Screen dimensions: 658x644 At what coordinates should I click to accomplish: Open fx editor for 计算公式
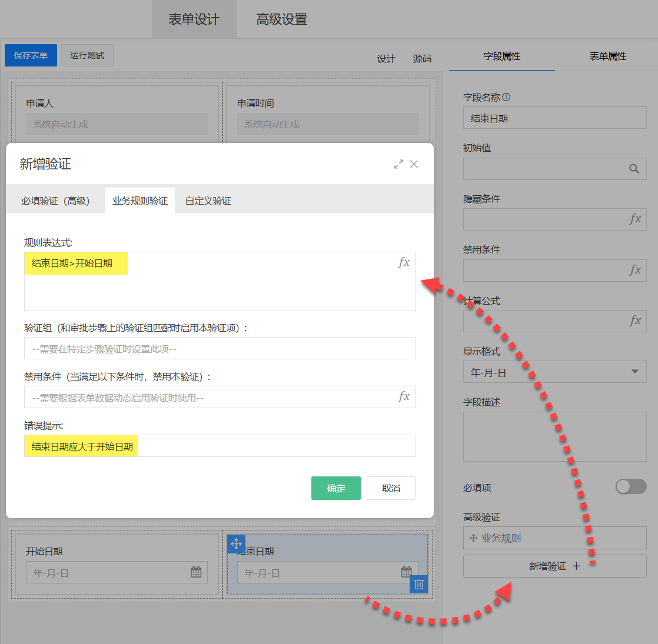point(635,321)
